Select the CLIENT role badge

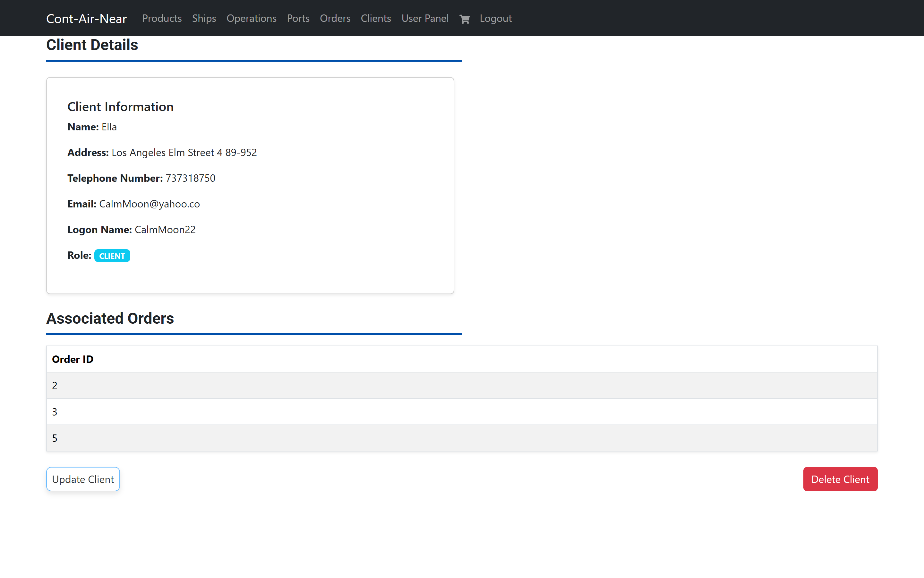click(112, 256)
